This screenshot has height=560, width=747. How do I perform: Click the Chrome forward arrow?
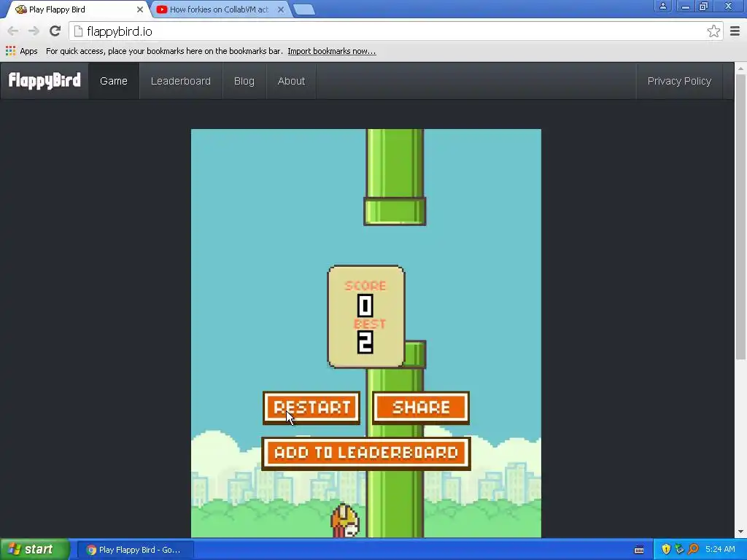(34, 31)
